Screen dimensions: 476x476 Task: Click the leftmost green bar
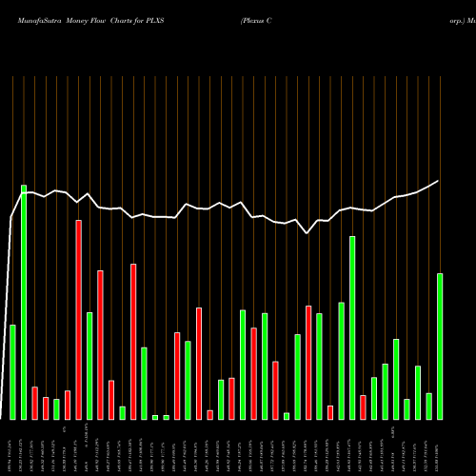click(x=12, y=372)
